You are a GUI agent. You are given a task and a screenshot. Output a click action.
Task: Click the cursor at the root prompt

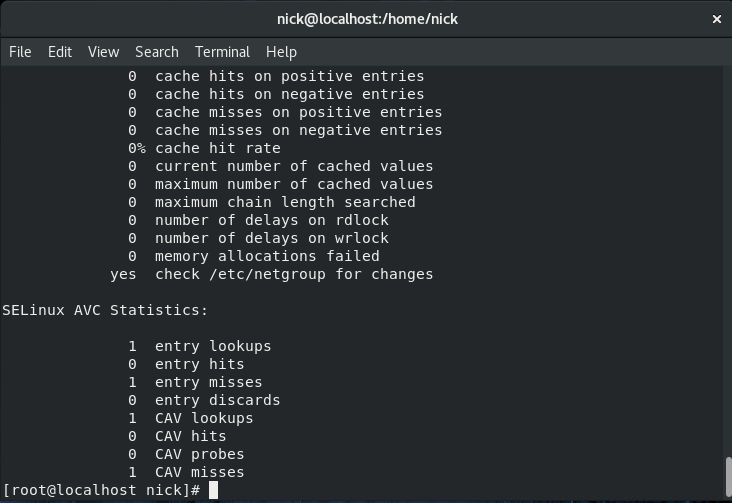coord(213,490)
